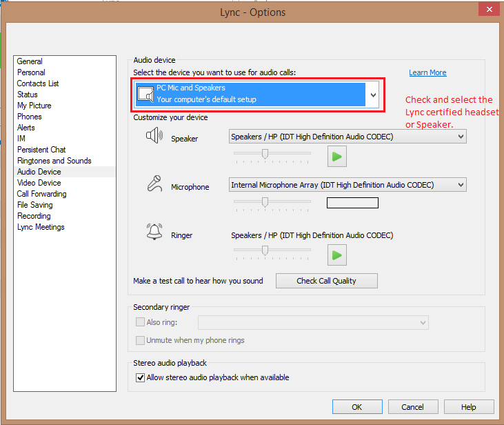Viewport: 504px width, 425px height.
Task: Select Audio Device in the list
Action: click(x=65, y=172)
